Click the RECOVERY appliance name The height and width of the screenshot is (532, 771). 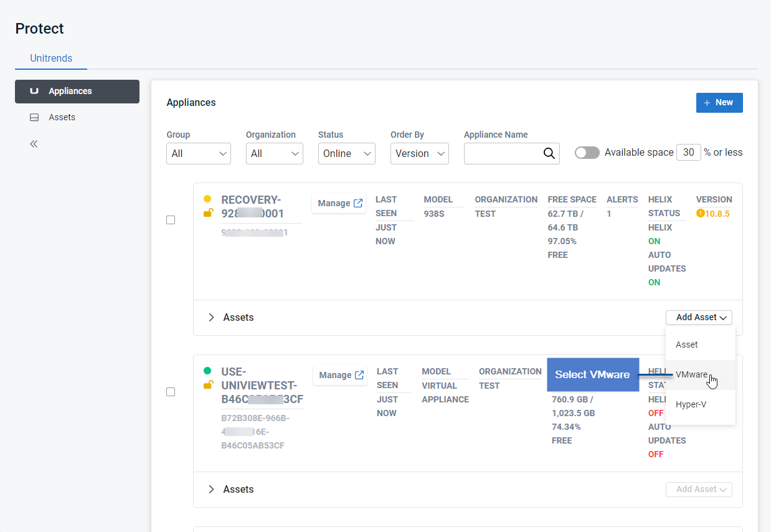(x=253, y=207)
